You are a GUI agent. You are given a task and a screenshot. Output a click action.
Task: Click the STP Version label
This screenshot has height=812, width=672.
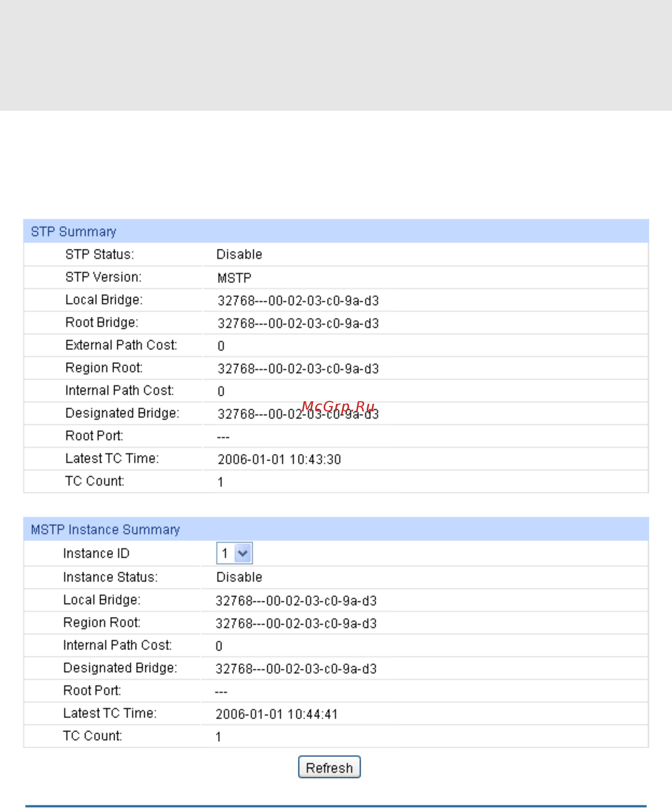coord(103,277)
